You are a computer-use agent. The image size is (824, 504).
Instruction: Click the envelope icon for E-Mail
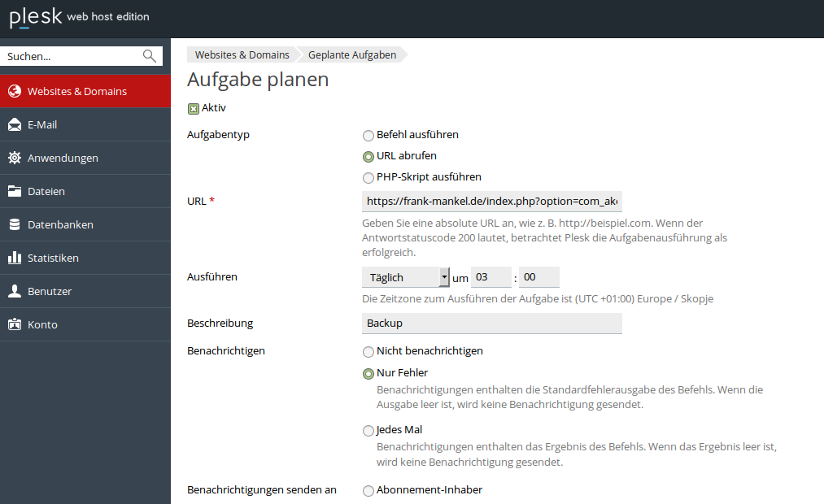click(15, 125)
